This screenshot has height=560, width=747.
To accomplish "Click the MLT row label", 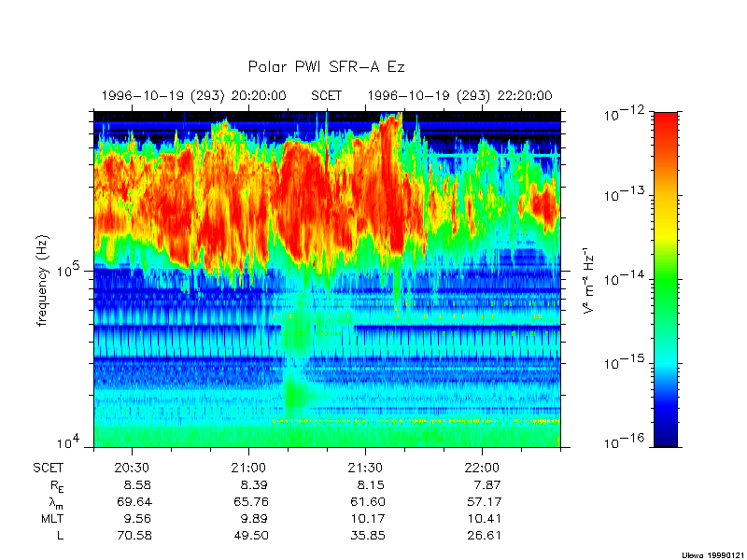I will point(51,518).
